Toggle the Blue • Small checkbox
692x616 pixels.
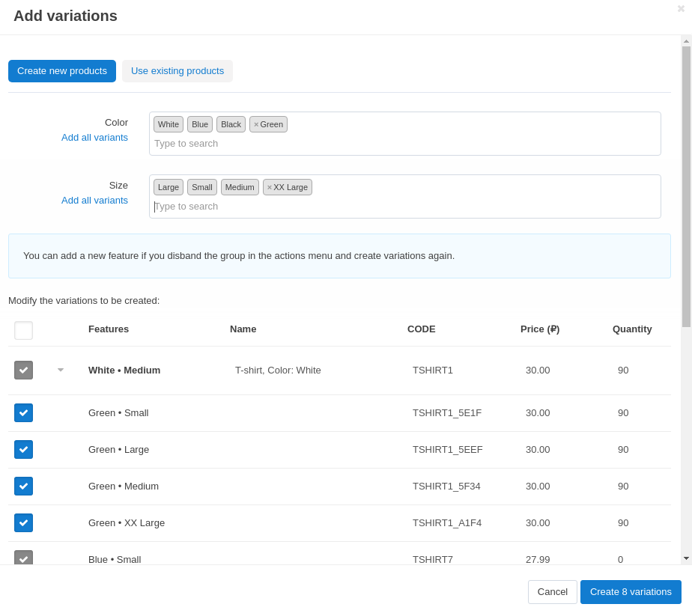tap(23, 558)
